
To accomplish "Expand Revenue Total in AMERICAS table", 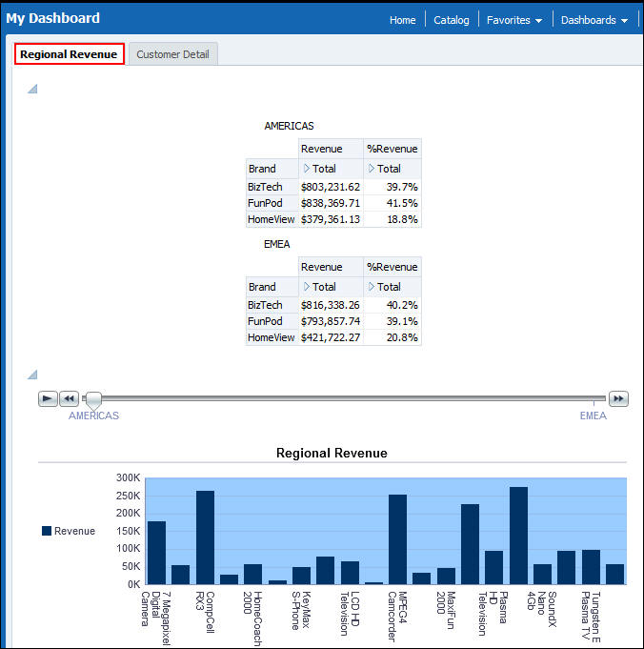I will point(307,169).
